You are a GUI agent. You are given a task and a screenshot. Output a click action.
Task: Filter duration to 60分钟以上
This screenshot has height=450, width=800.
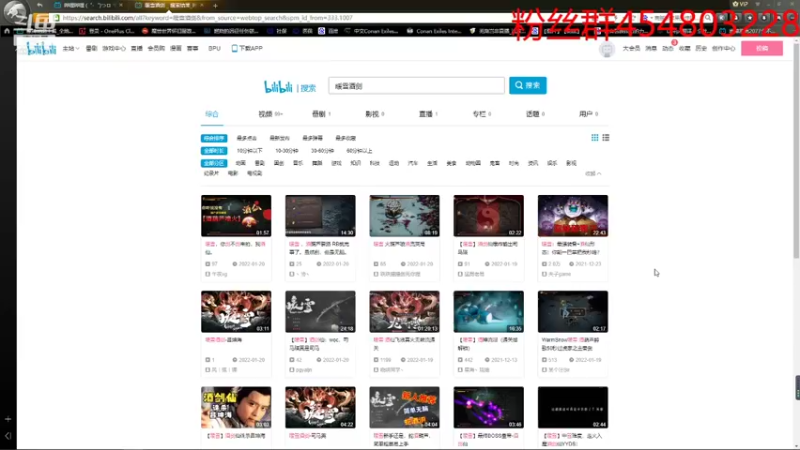point(359,151)
